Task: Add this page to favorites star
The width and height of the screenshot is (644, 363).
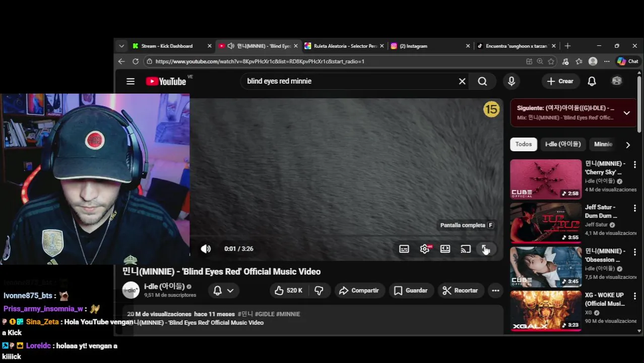Action: click(551, 62)
